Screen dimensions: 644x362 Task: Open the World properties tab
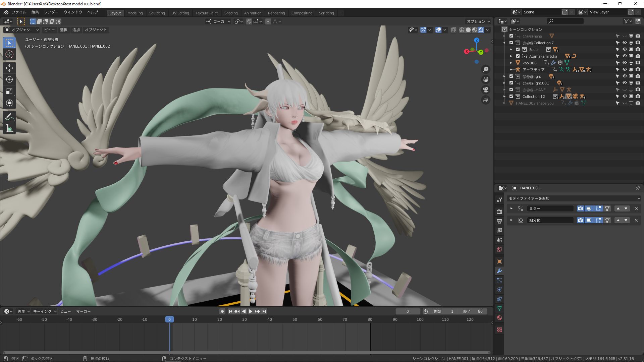click(499, 249)
